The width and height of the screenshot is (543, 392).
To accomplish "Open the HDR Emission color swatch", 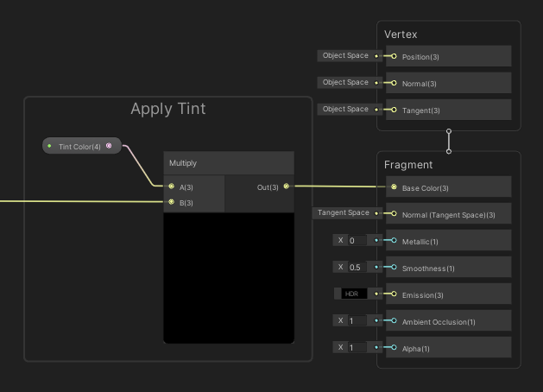I will pyautogui.click(x=350, y=294).
